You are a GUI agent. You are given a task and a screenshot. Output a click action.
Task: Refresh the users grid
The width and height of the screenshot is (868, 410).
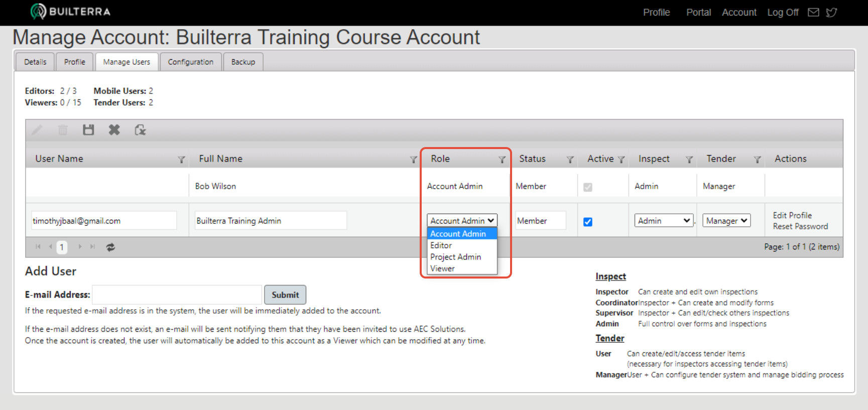pyautogui.click(x=111, y=247)
